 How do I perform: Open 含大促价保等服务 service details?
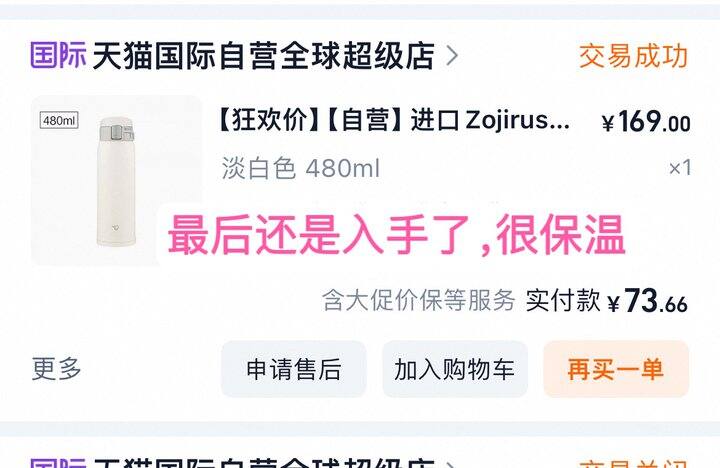(x=418, y=300)
